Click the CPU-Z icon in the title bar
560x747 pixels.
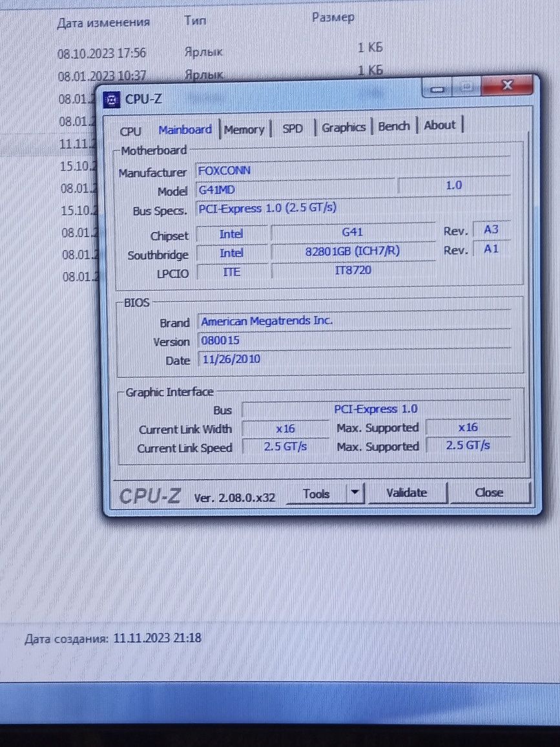tap(112, 100)
